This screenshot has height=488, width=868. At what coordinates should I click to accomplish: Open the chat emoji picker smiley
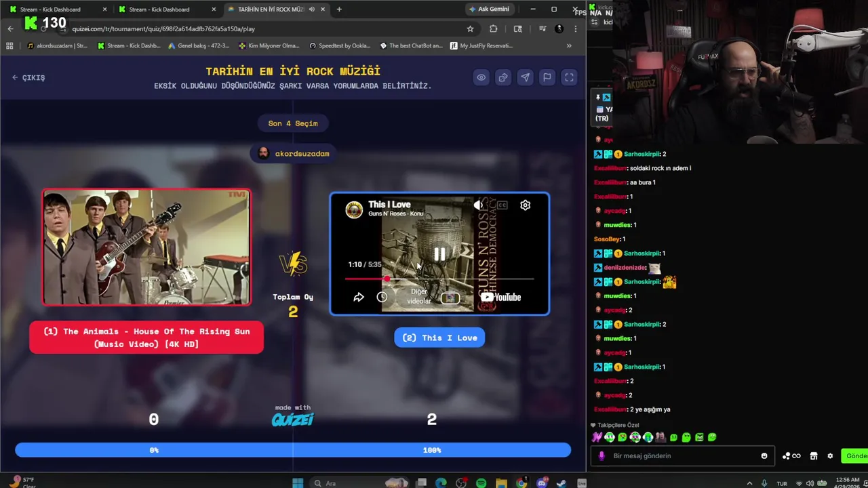764,456
